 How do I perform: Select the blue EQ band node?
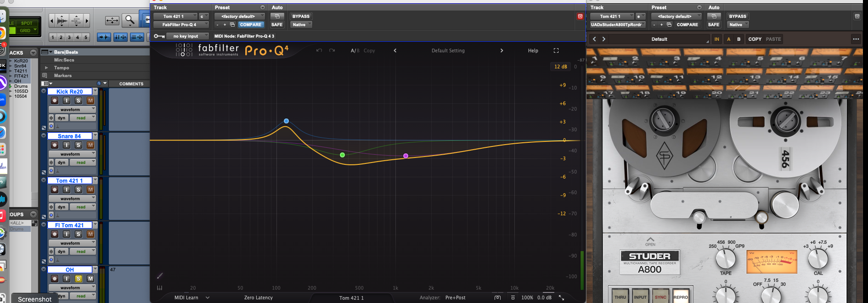[286, 121]
